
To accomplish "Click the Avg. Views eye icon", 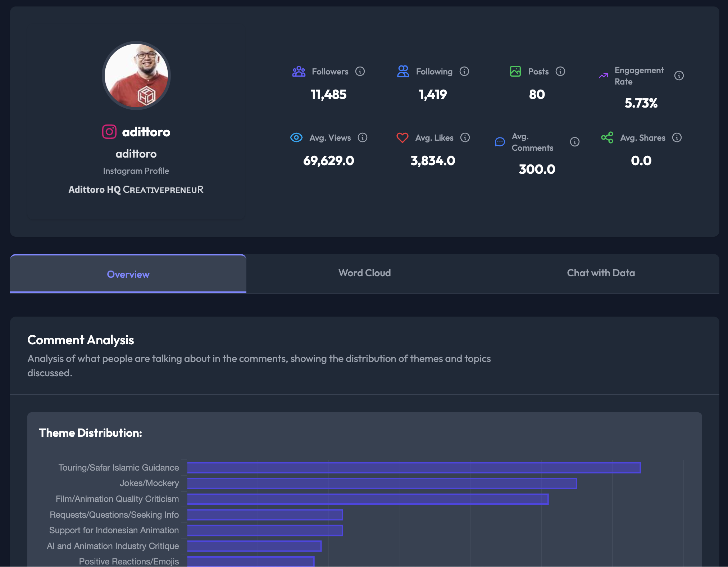I will (x=296, y=137).
